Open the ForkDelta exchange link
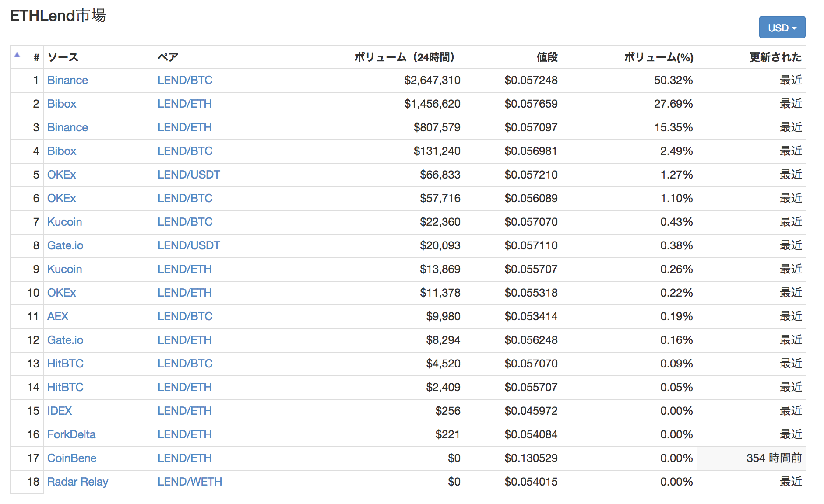824x504 pixels. pos(71,434)
